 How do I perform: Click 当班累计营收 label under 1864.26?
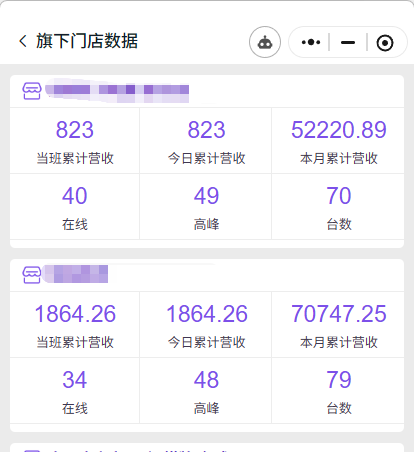(75, 342)
